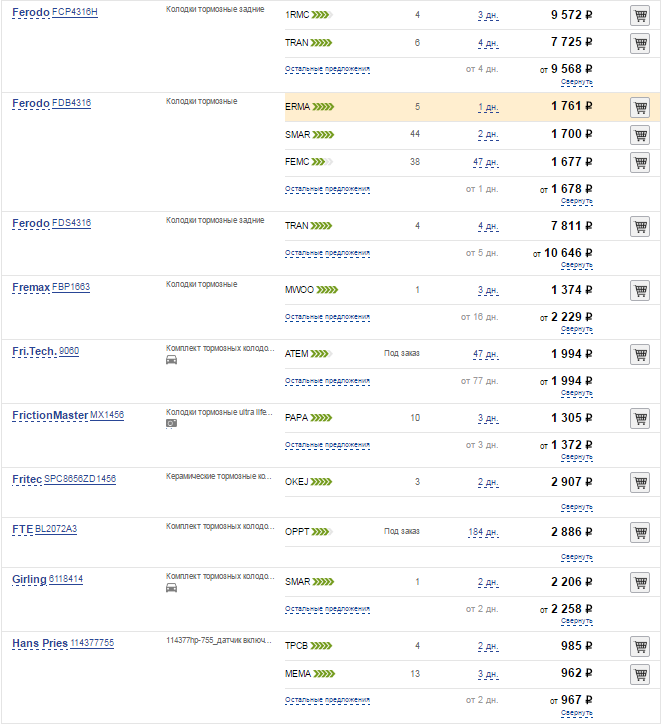Add FrictionMaster PAPA offer to cart
664x724 pixels.
click(x=640, y=418)
